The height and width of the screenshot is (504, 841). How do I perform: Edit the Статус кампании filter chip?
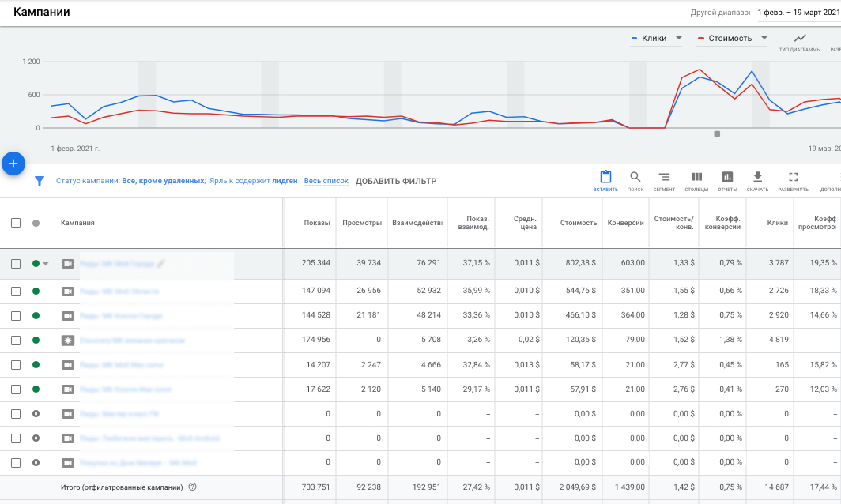[131, 181]
